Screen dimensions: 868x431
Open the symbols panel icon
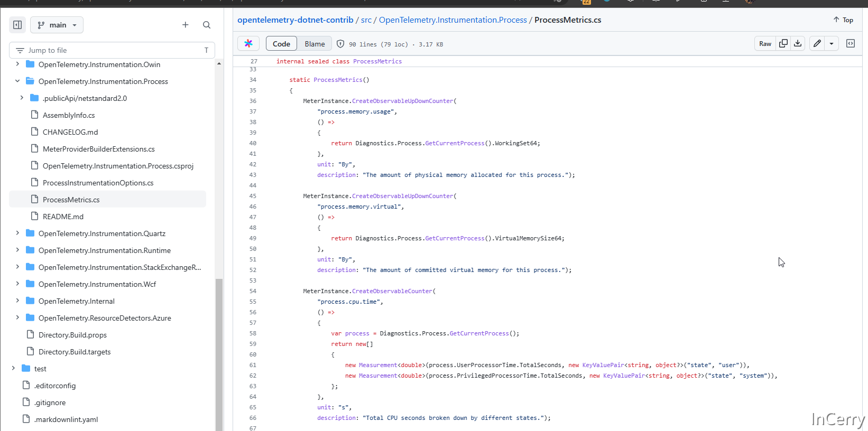pos(851,44)
